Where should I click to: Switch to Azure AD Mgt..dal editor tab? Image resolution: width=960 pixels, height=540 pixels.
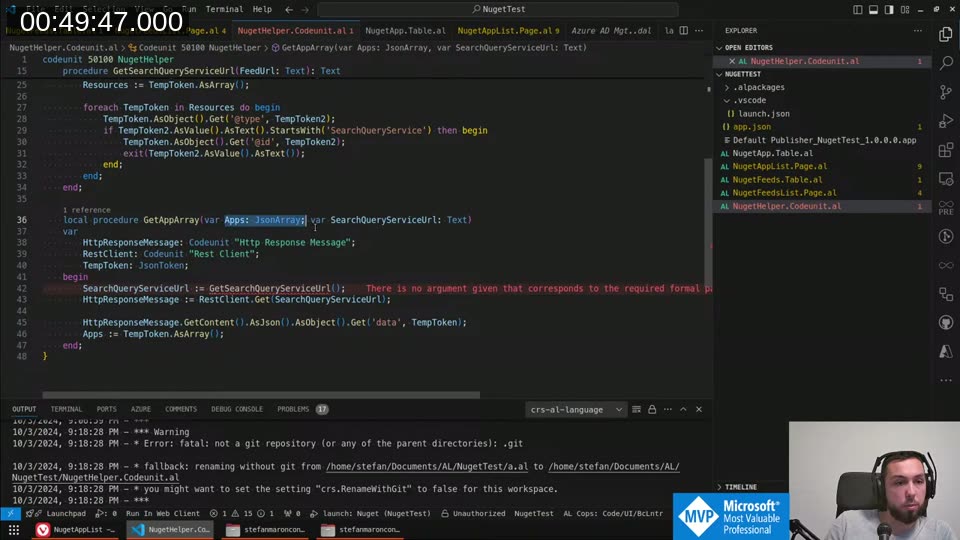point(611,31)
